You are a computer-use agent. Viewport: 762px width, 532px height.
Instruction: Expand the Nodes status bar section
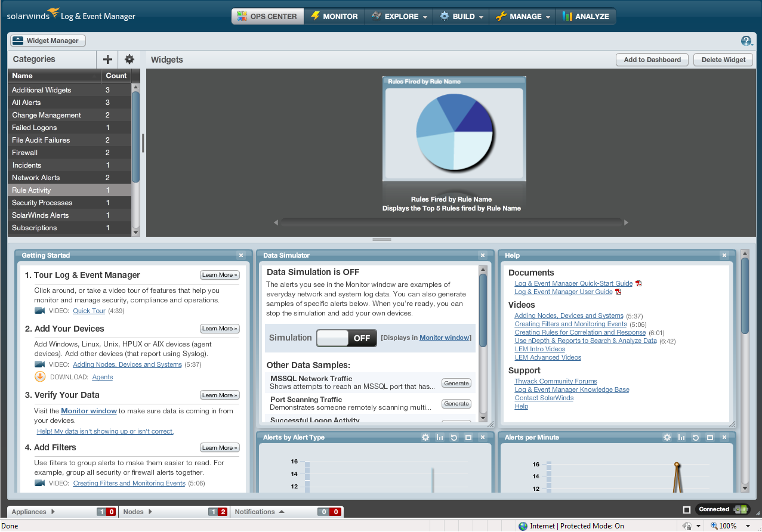click(150, 512)
